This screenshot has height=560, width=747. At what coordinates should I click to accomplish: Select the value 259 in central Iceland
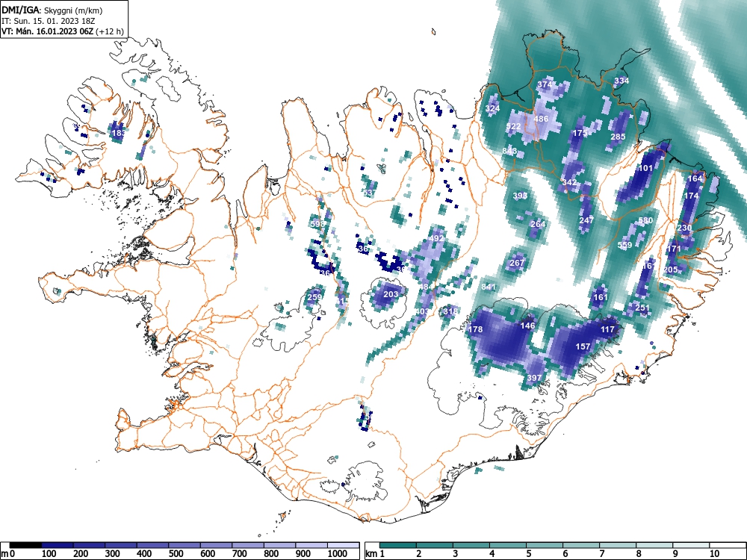click(314, 297)
